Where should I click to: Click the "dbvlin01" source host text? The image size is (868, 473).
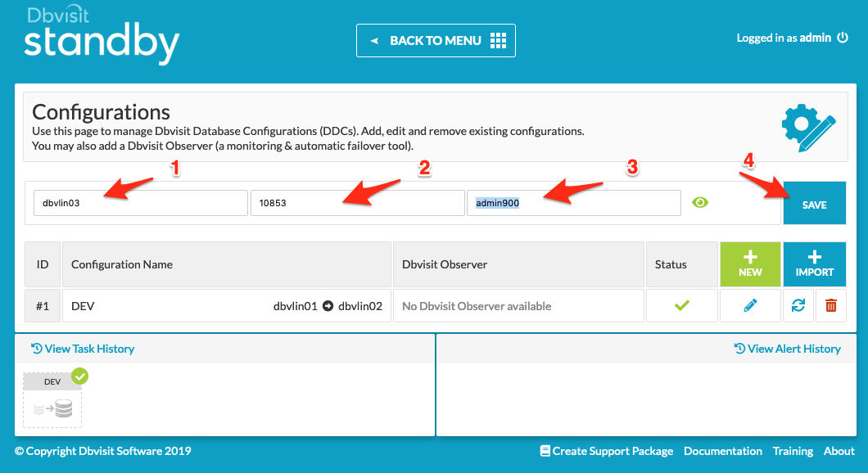tap(295, 306)
